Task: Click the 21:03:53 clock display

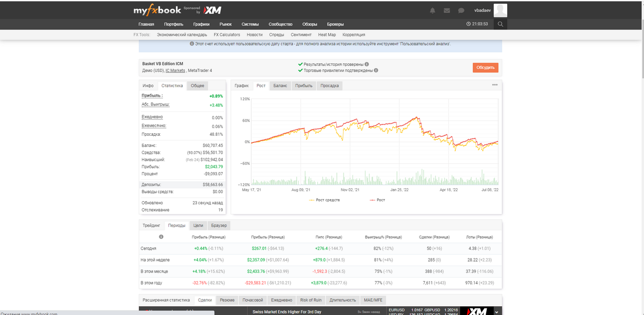Action: pos(477,24)
